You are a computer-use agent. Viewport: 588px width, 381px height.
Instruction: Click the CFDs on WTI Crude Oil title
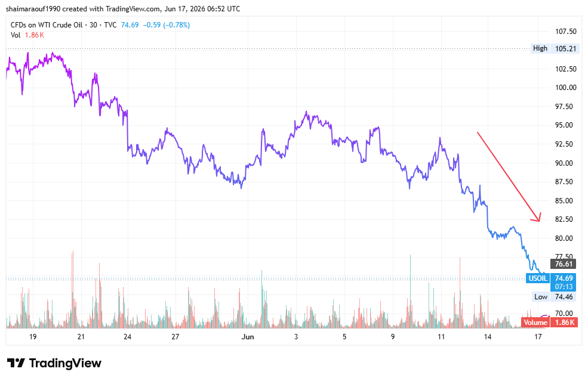47,25
